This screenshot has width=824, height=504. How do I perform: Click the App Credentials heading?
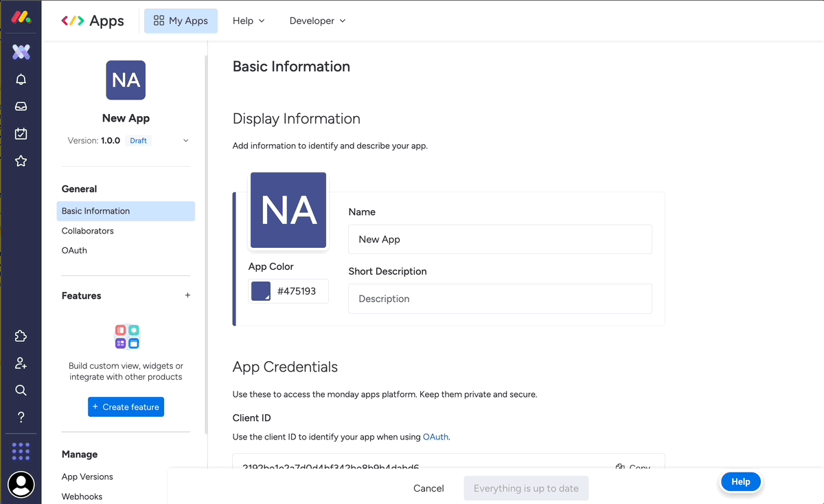coord(285,367)
